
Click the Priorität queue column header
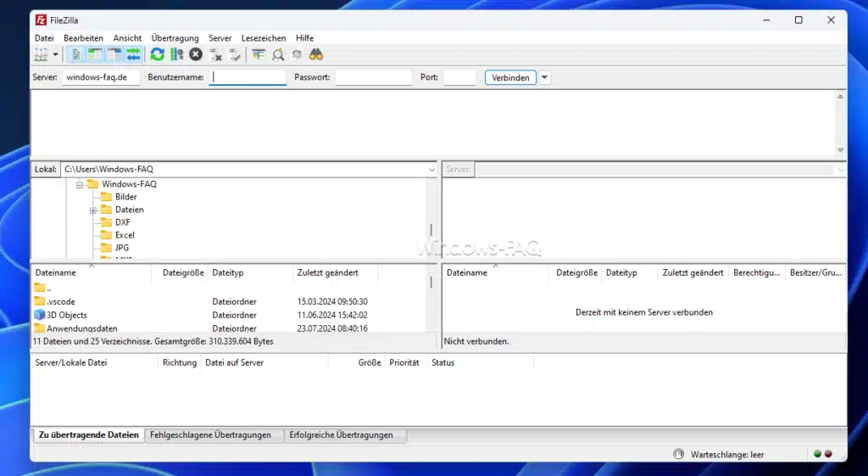pyautogui.click(x=404, y=362)
